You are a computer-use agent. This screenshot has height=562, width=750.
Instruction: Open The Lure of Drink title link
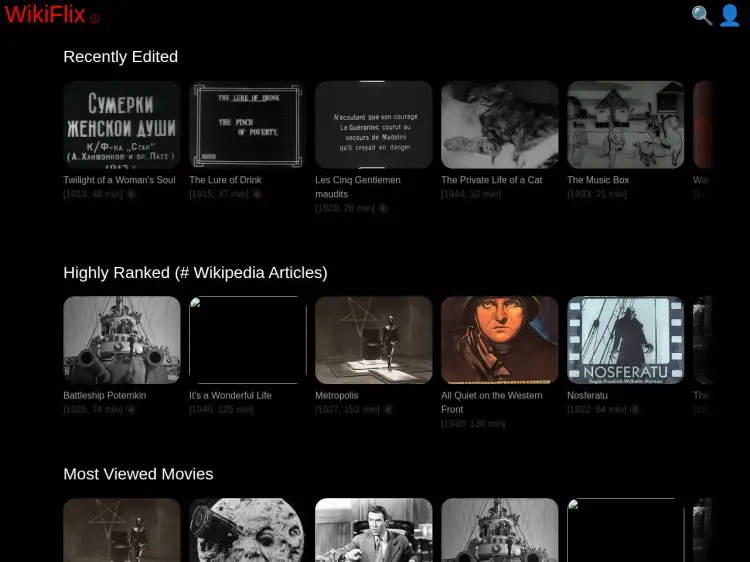pos(225,180)
